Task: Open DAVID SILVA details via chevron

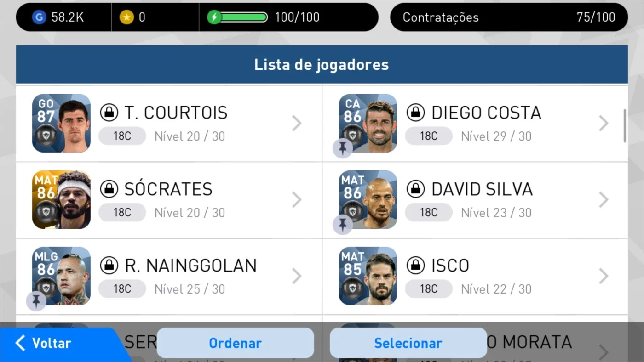Action: [x=604, y=199]
